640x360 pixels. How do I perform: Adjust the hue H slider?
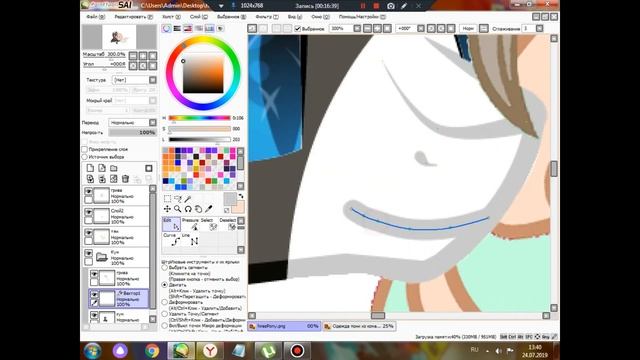200,118
